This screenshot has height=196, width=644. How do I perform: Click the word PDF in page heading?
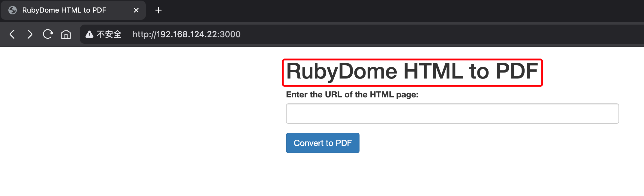click(516, 72)
